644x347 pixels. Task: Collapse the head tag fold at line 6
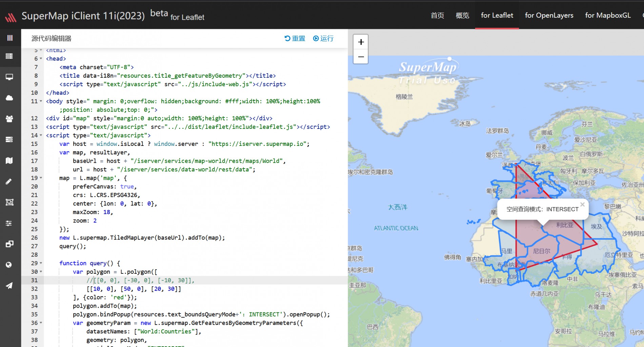(41, 59)
